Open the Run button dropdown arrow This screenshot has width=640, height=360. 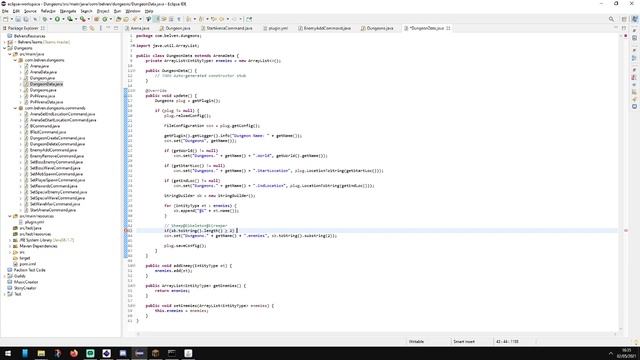[63, 19]
